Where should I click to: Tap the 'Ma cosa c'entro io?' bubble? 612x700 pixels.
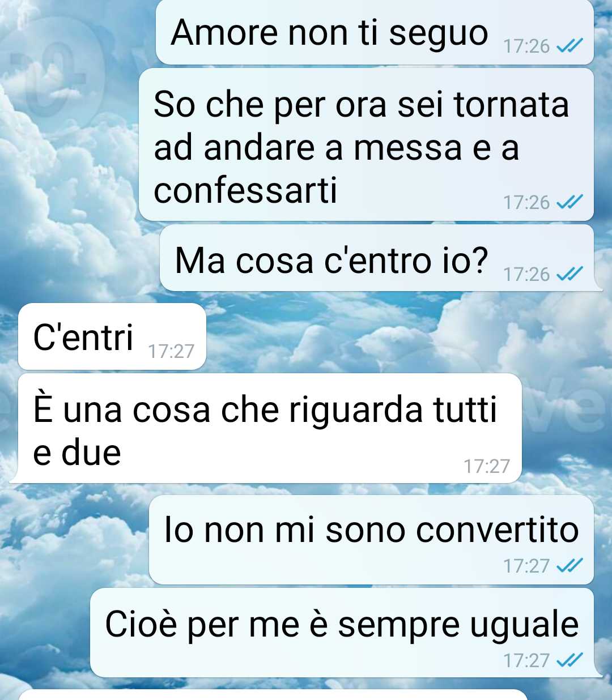[x=377, y=259]
